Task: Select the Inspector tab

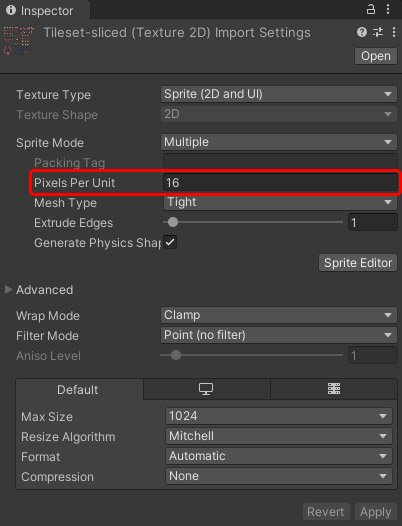Action: [45, 10]
